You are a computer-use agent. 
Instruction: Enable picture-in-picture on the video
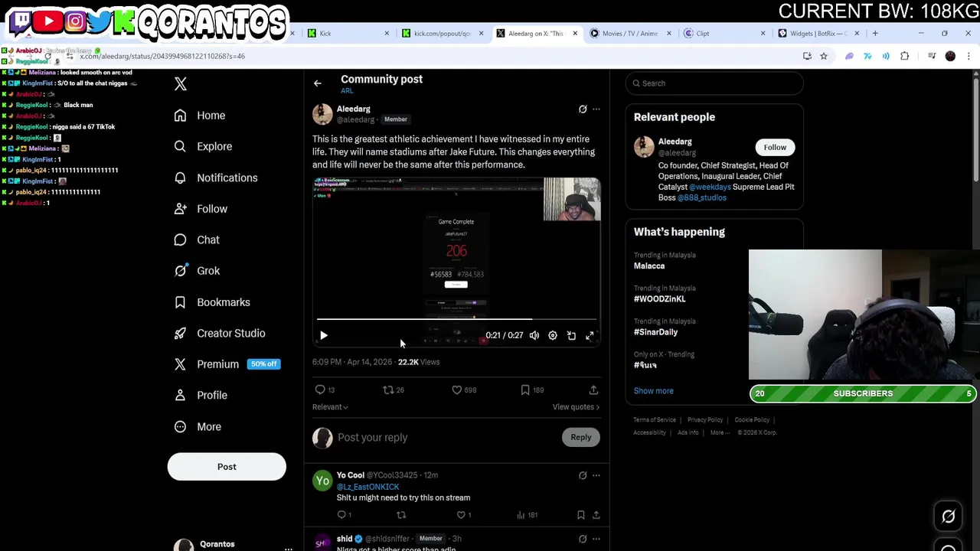(571, 335)
